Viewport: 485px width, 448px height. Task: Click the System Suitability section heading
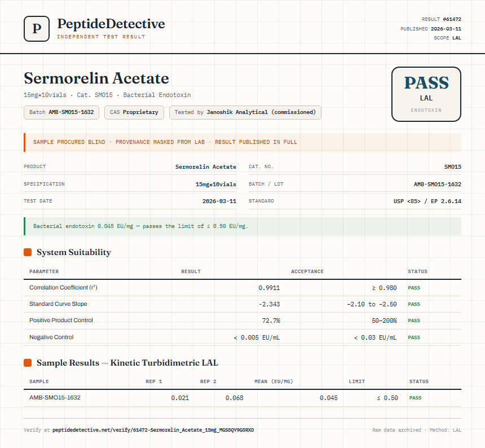coord(74,252)
